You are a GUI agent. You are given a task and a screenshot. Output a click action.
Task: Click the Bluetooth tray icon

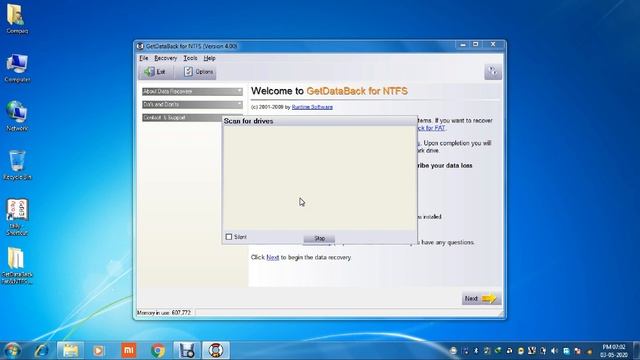coord(476,351)
